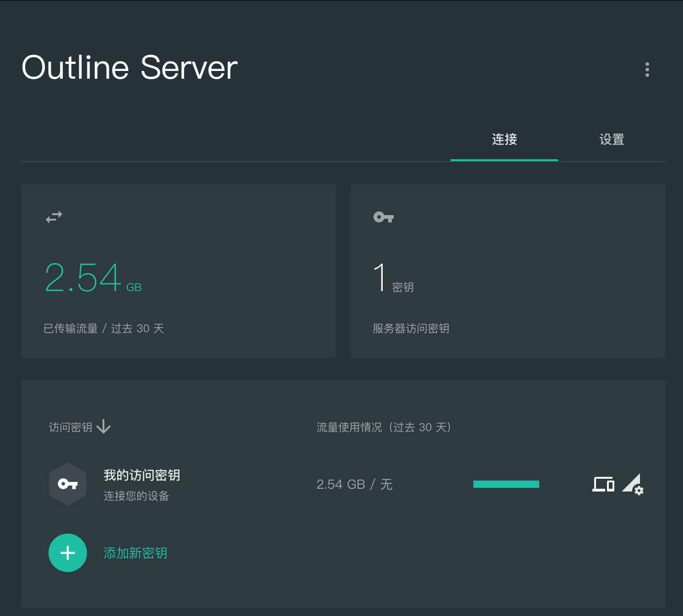This screenshot has height=616, width=683.
Task: Click the 流量使用情况 column header
Action: 383,427
